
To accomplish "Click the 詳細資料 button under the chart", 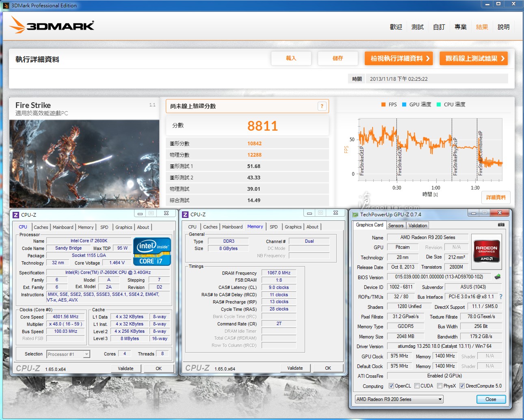I will tap(496, 197).
